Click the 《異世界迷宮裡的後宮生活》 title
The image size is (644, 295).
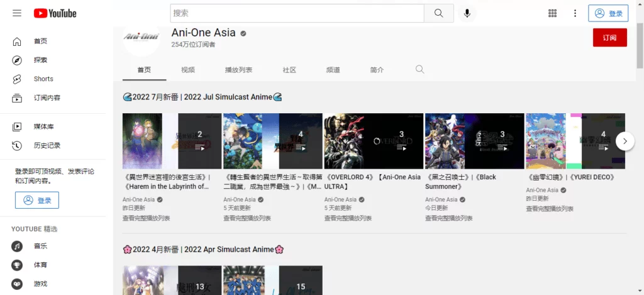[x=167, y=182]
